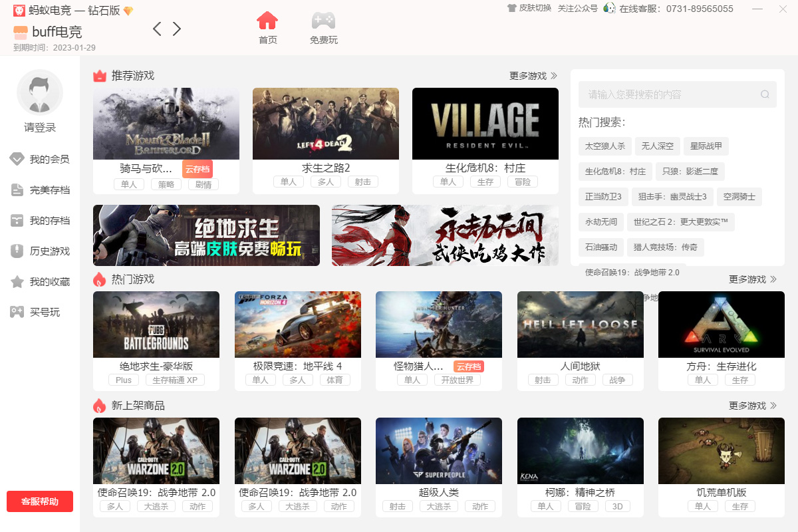Click the search magnifier icon
The image size is (798, 532).
765,94
